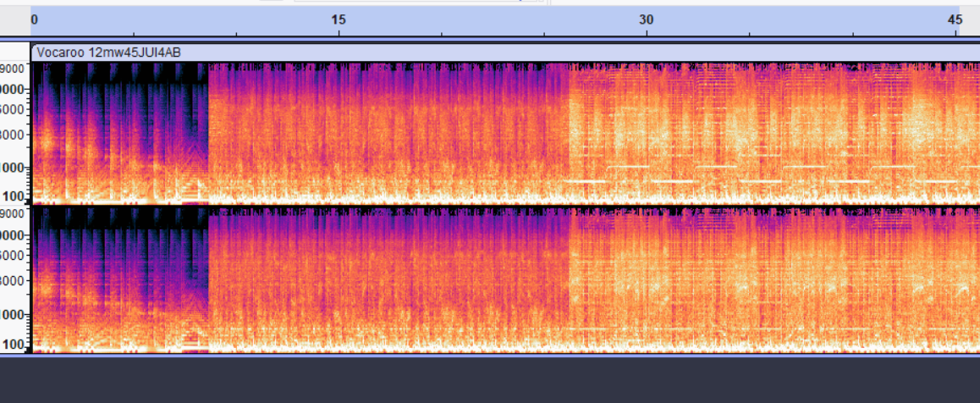Select the track title Vocaroo 12mw45JUI4AB
This screenshot has height=403, width=980.
click(x=109, y=52)
